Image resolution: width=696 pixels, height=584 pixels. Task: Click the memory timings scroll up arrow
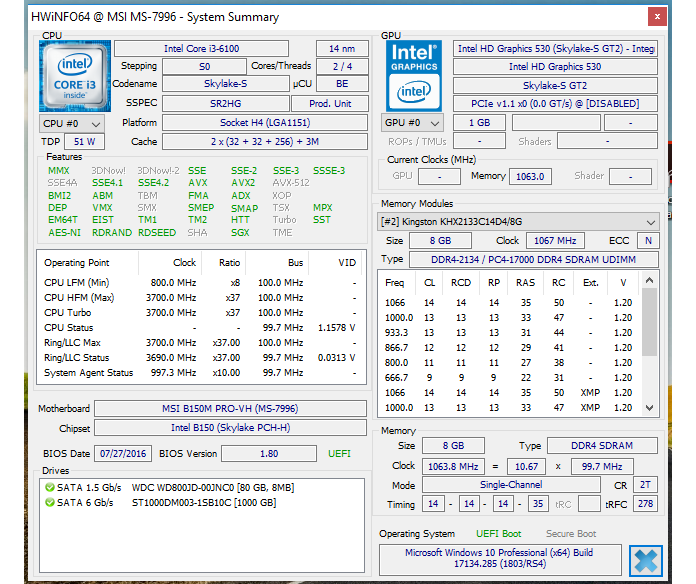[x=649, y=280]
